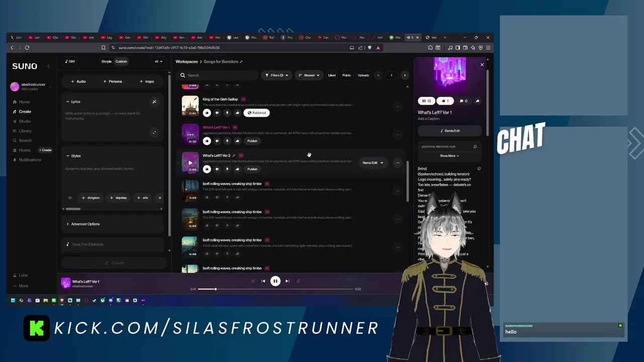Add a Persona
This screenshot has width=644, height=362.
(113, 81)
